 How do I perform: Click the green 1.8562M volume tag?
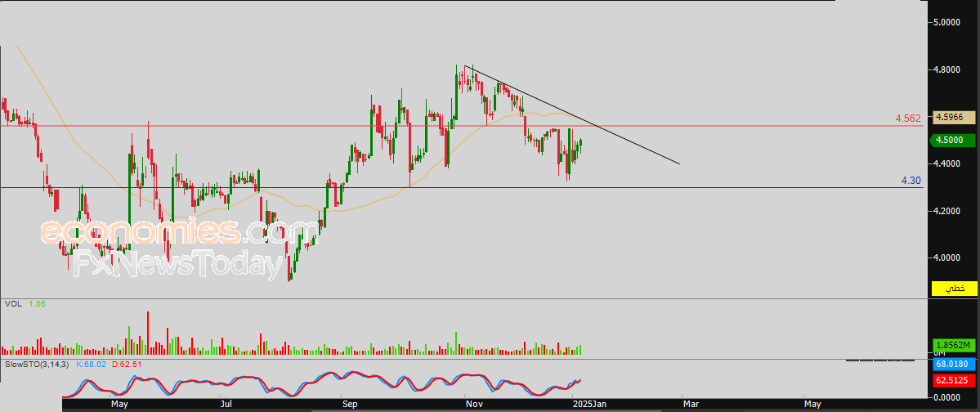(x=952, y=346)
